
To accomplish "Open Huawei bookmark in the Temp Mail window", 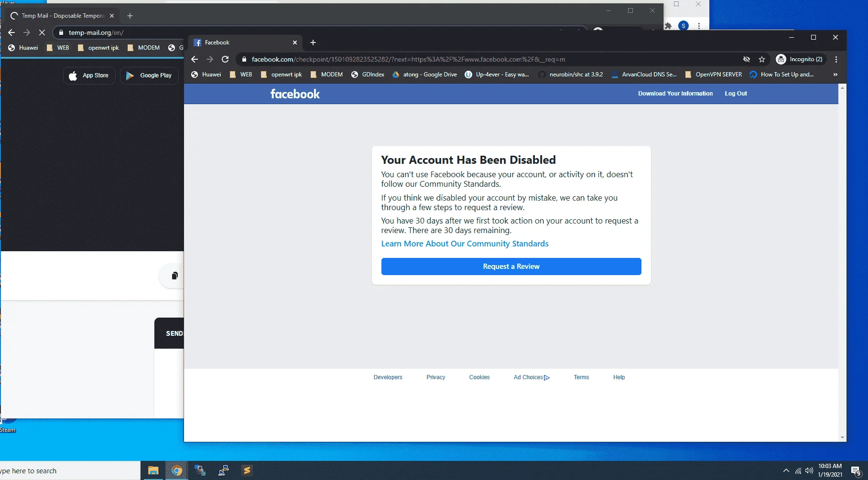I will coord(23,48).
